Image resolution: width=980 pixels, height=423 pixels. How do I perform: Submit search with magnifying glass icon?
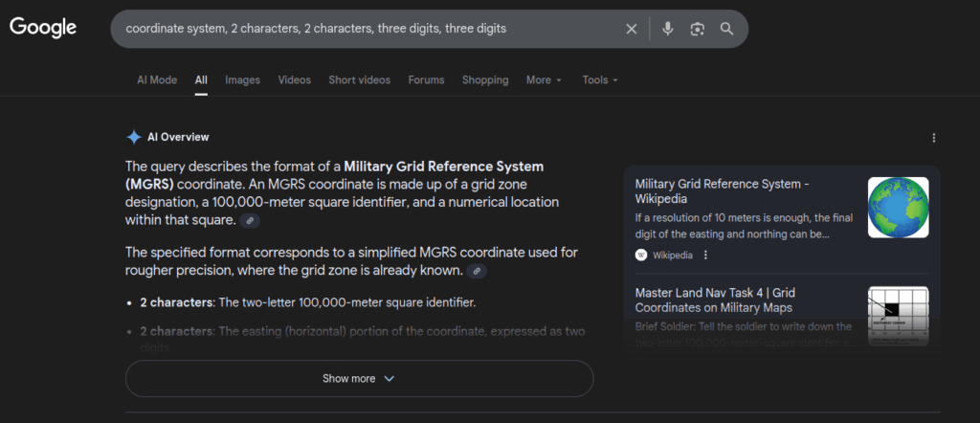point(726,29)
